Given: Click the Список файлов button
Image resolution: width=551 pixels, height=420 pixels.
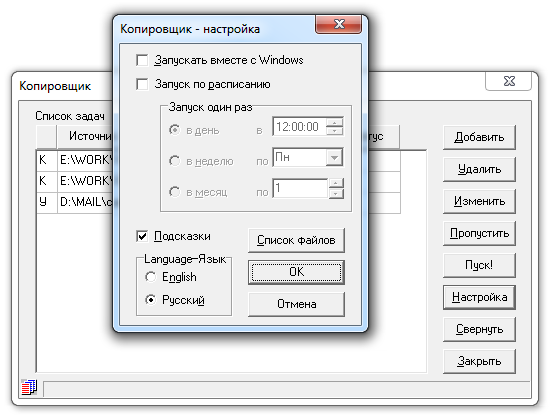Looking at the screenshot, I should 296,240.
